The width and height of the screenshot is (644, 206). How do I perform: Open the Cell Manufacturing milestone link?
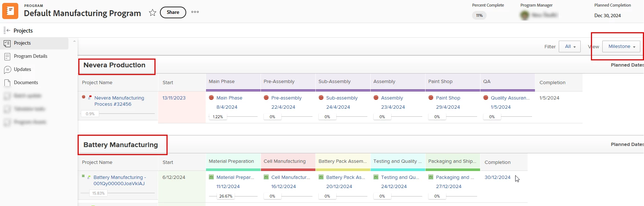click(x=291, y=177)
